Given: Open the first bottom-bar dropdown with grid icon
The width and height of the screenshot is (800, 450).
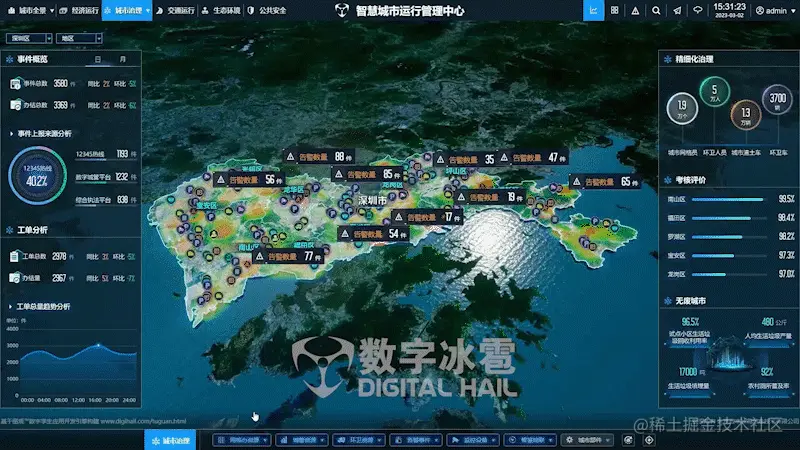Looking at the screenshot, I should point(242,440).
